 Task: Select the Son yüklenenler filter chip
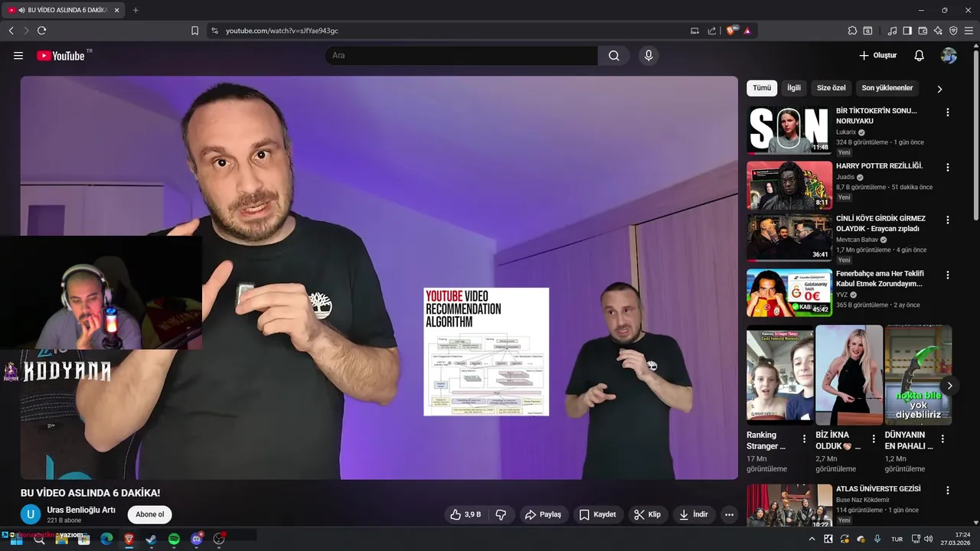[887, 88]
